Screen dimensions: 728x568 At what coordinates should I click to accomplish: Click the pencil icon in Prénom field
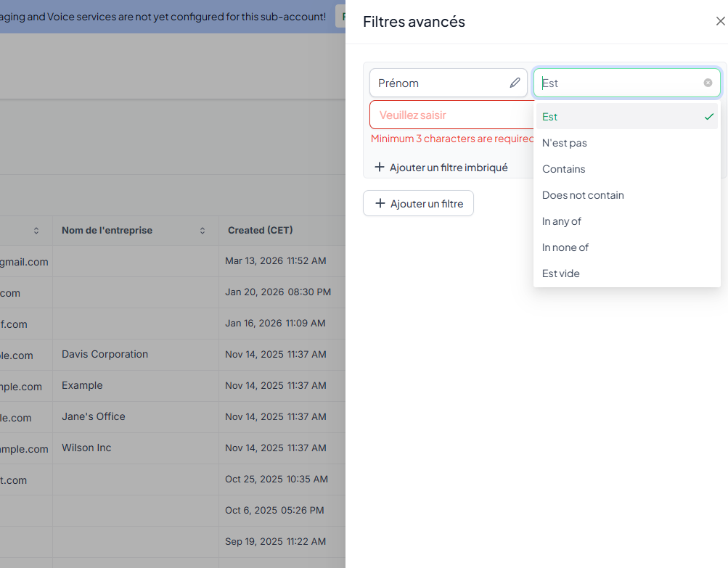coord(515,83)
